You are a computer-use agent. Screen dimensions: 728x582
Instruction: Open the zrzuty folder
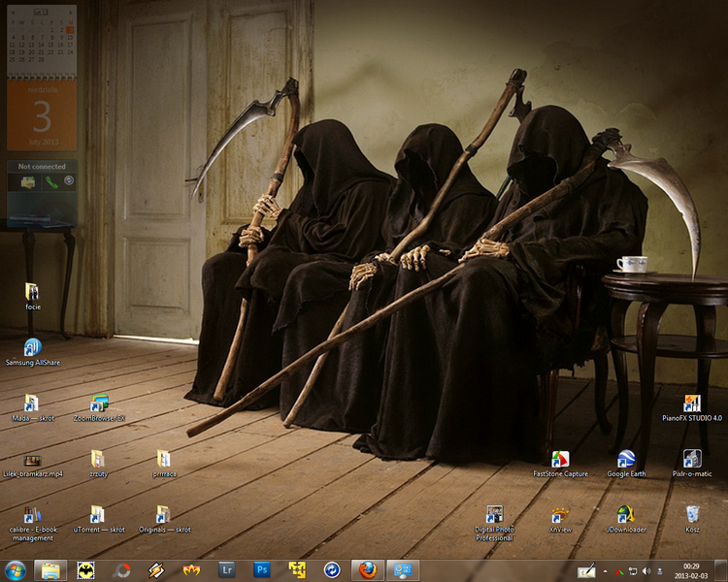(x=98, y=464)
